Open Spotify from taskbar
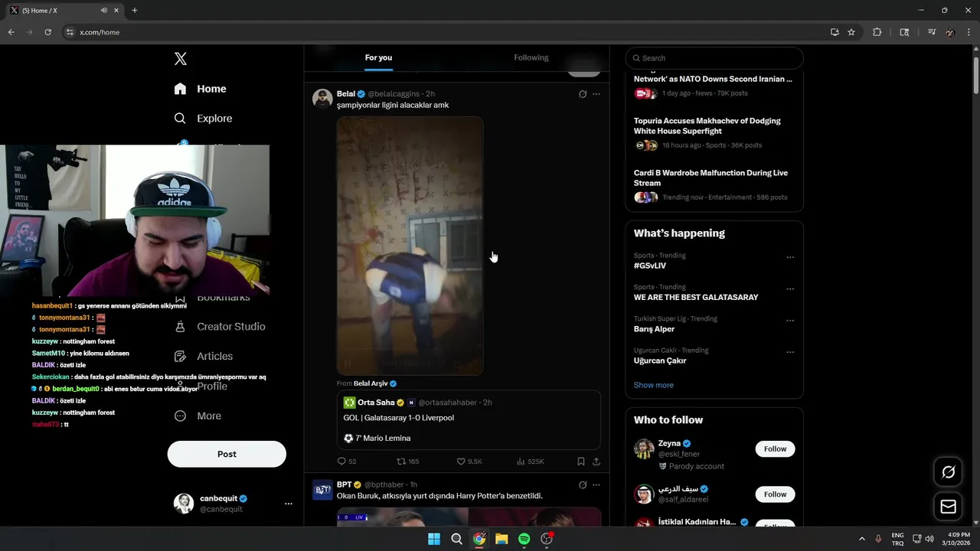The image size is (980, 551). tap(524, 539)
